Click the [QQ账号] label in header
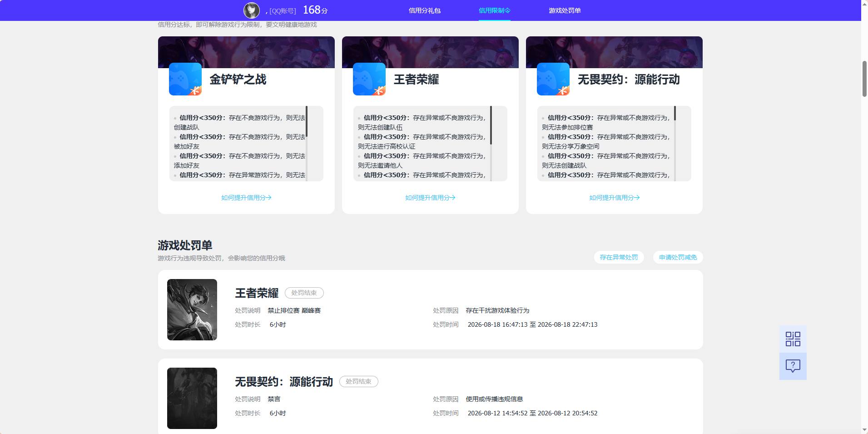This screenshot has width=868, height=434. click(283, 11)
